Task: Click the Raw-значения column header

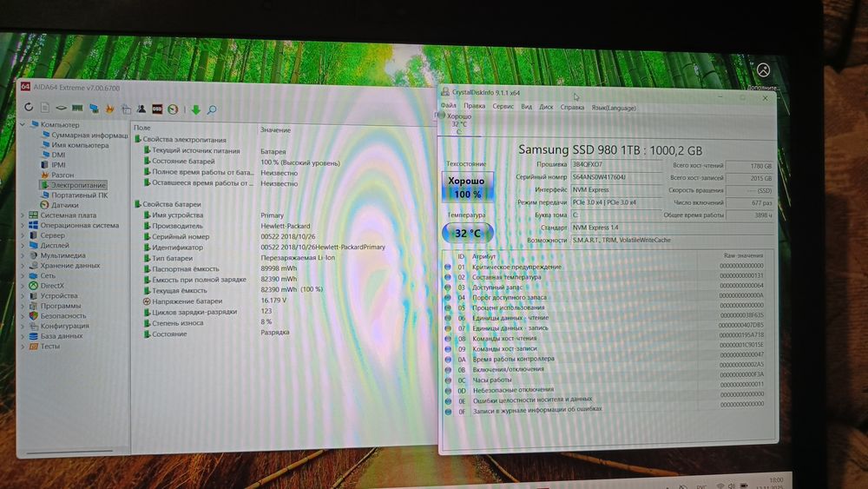Action: pos(743,255)
